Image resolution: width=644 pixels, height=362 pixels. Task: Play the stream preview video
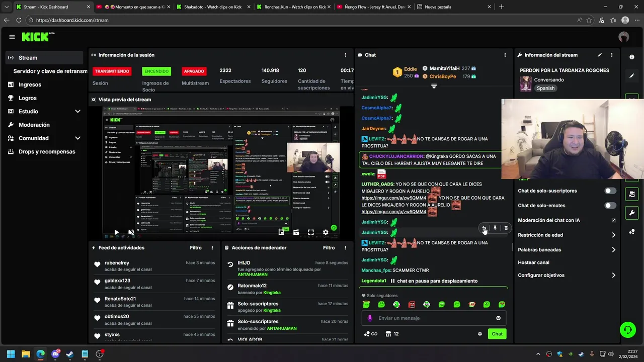click(116, 232)
